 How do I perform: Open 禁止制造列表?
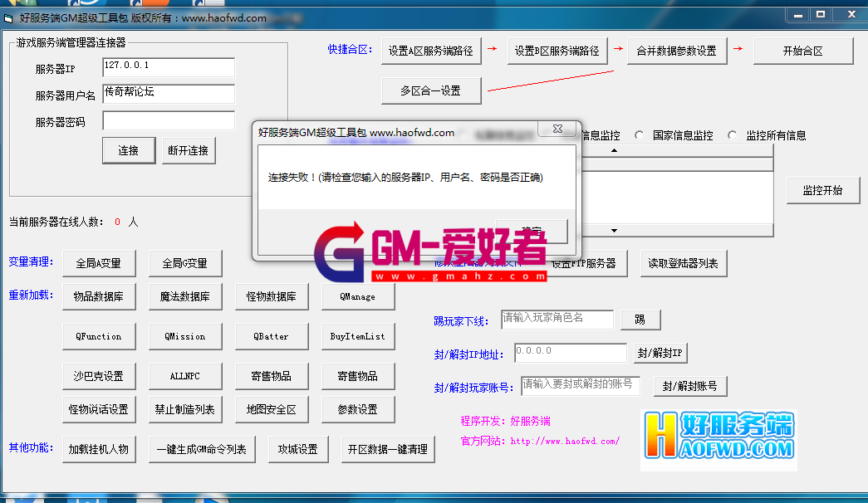click(x=185, y=409)
